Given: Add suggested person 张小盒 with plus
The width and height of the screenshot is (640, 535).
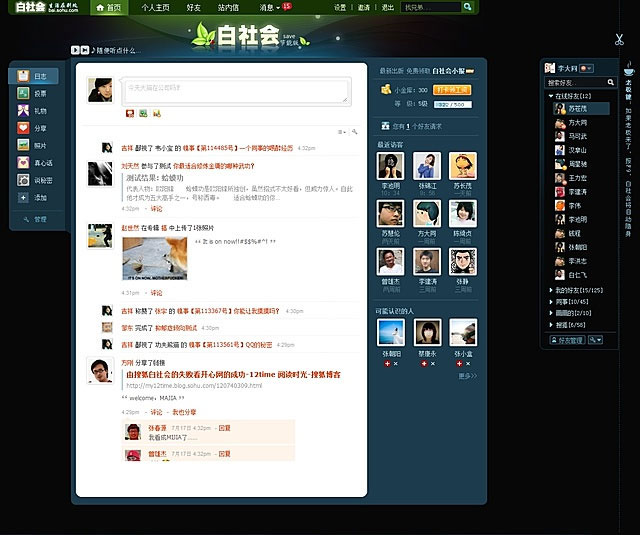Looking at the screenshot, I should click(459, 364).
